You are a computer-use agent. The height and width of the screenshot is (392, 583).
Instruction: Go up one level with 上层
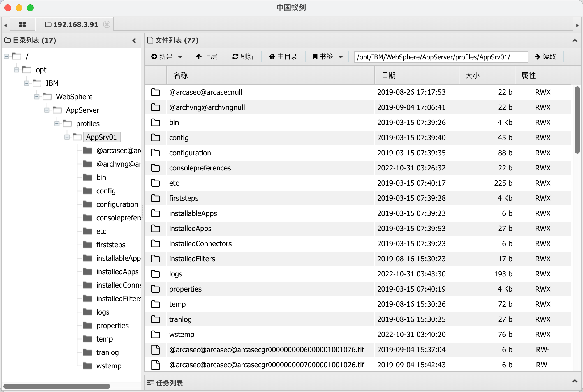pos(206,57)
